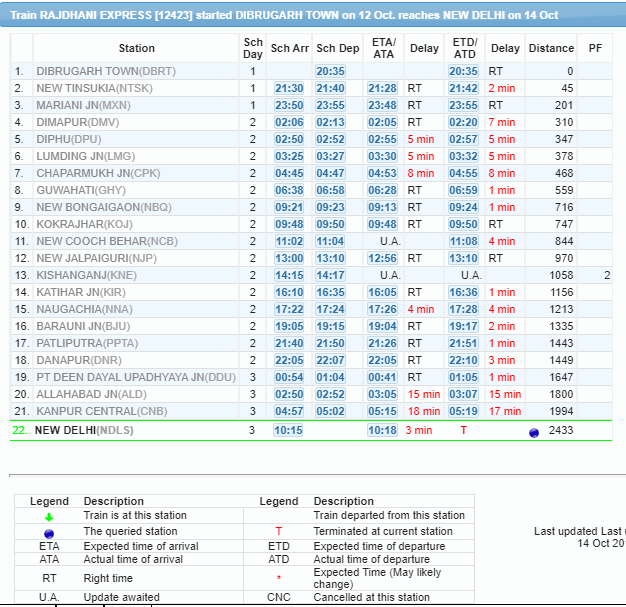The image size is (626, 607).
Task: Click the red T in New Delhi row
Action: click(x=464, y=430)
